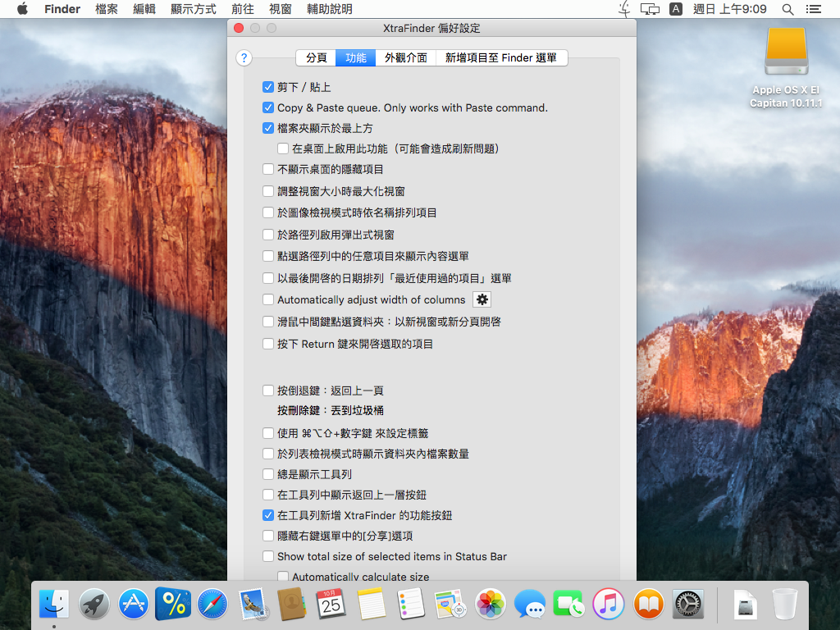840x630 pixels.
Task: Select the 功能 tab
Action: (356, 58)
